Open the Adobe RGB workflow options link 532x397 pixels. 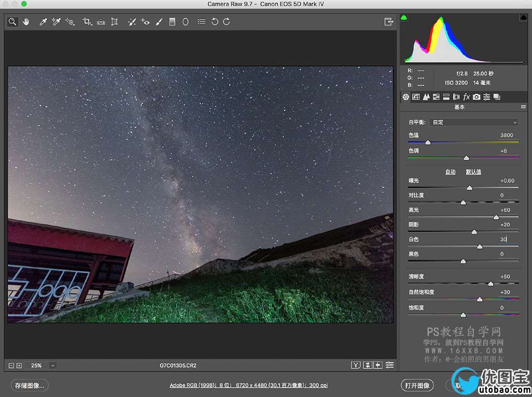(x=248, y=386)
